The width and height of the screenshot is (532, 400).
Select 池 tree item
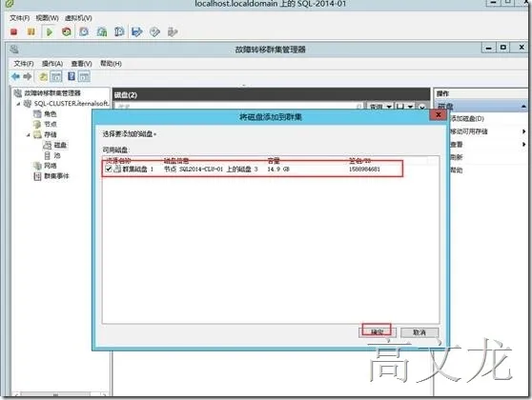(x=57, y=155)
